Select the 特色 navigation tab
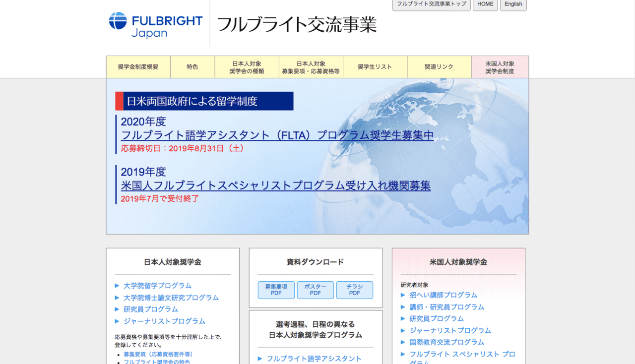This screenshot has width=635, height=364. click(192, 67)
